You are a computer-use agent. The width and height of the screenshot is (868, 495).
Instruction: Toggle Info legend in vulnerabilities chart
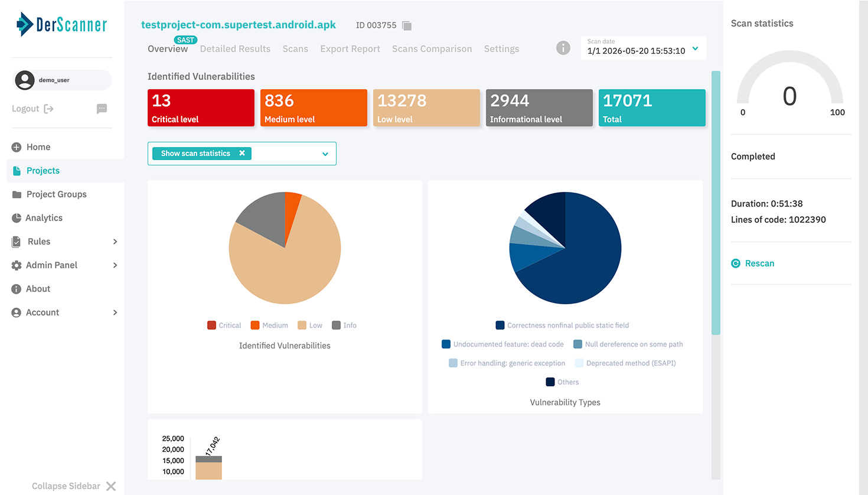click(344, 325)
